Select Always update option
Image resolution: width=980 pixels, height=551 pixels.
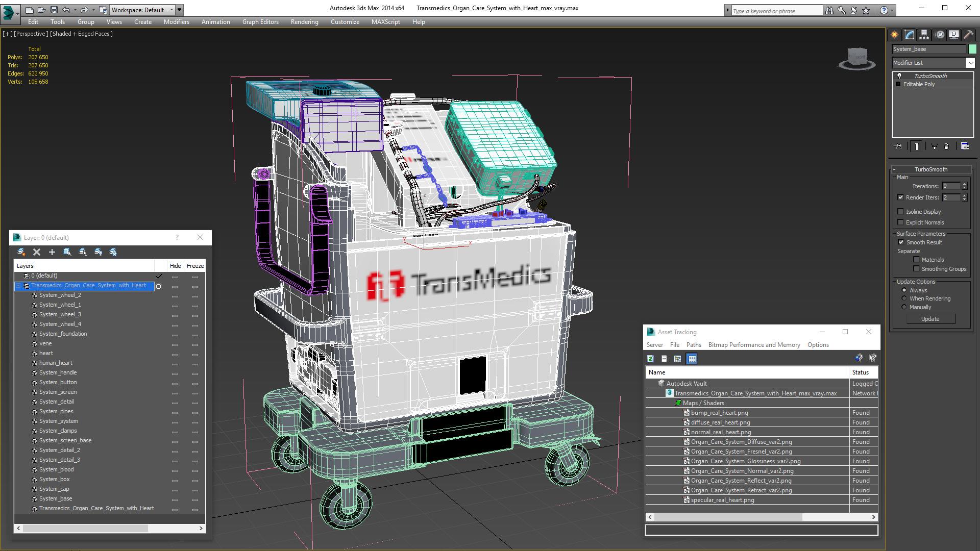(x=904, y=290)
